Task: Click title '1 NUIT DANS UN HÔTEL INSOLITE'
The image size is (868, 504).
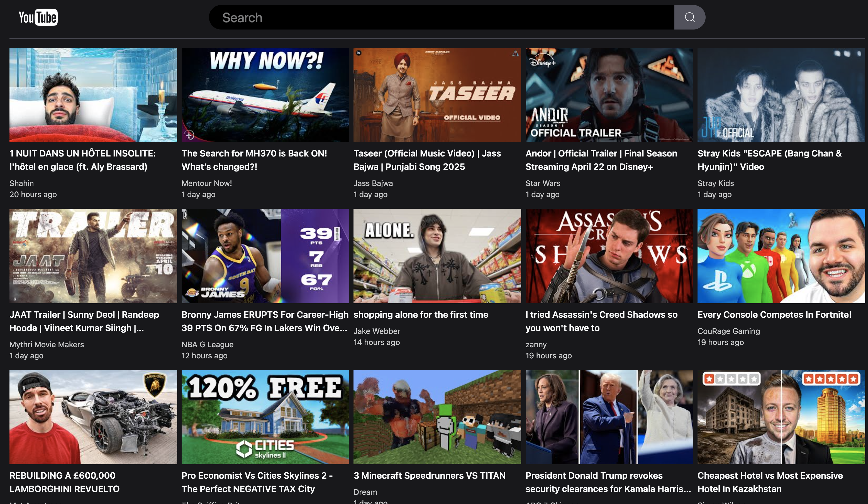Action: click(x=83, y=160)
